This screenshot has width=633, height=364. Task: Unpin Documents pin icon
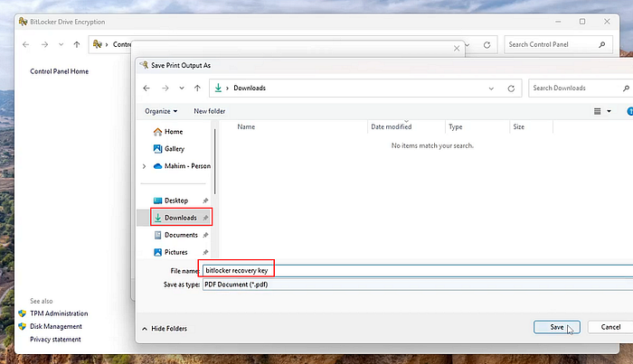click(x=205, y=235)
